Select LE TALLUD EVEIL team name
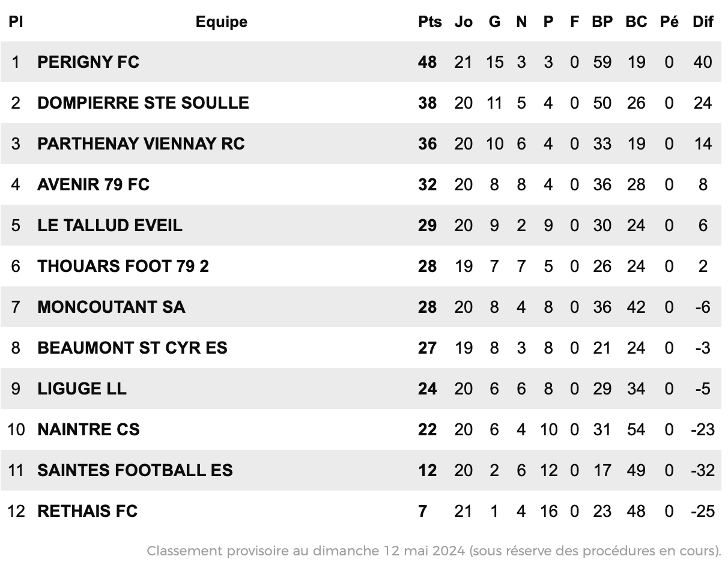 tap(110, 225)
